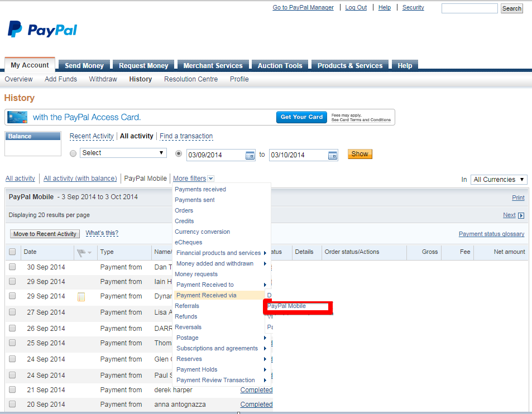Click the Log Out link
The image size is (532, 414).
(x=356, y=7)
